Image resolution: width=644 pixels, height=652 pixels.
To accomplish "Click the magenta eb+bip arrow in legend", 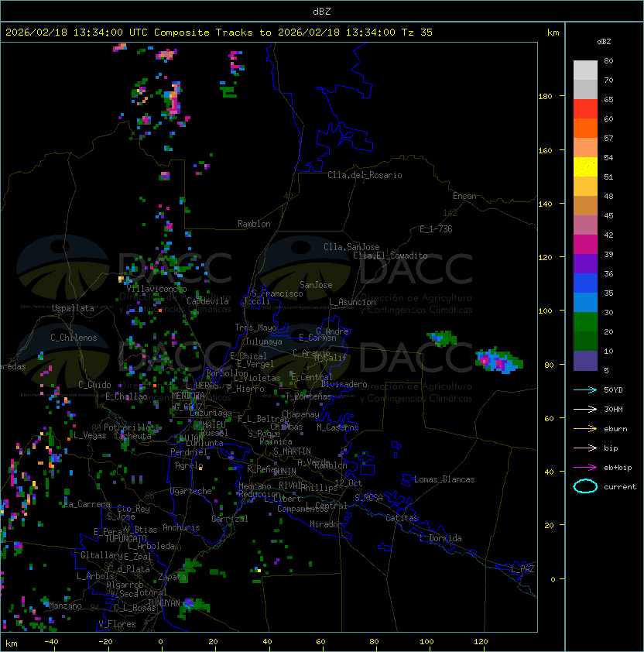I will tap(585, 468).
